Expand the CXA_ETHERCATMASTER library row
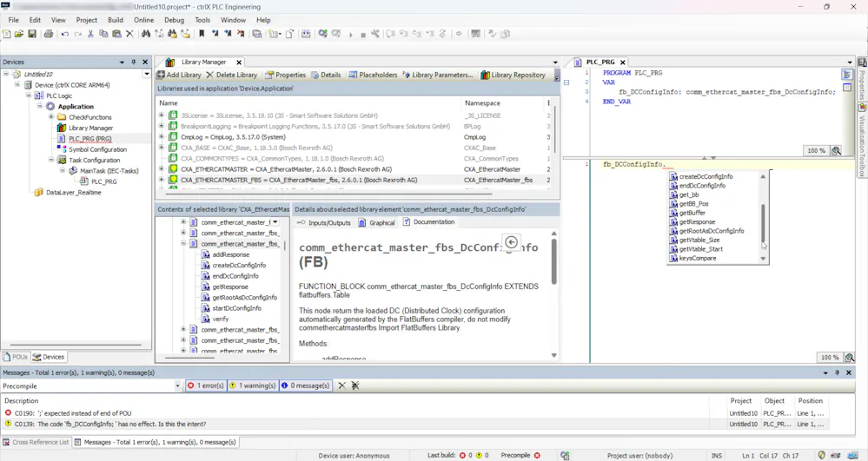Viewport: 868px width, 461px height. (x=161, y=168)
